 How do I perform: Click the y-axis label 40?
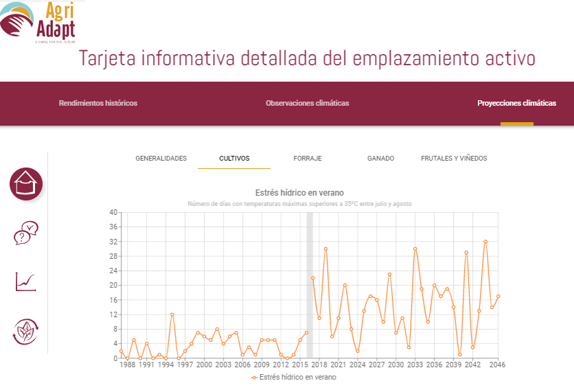pyautogui.click(x=113, y=212)
